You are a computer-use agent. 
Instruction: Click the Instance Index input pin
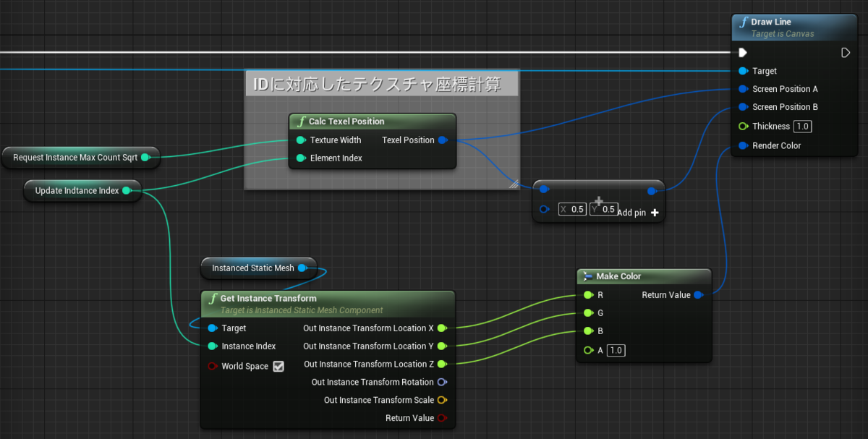pyautogui.click(x=212, y=346)
